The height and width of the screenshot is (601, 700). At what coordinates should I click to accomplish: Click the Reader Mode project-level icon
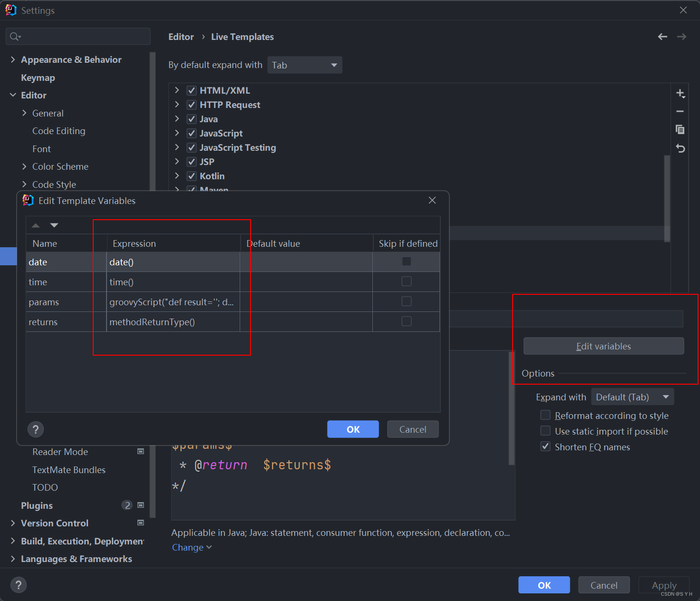pyautogui.click(x=141, y=451)
